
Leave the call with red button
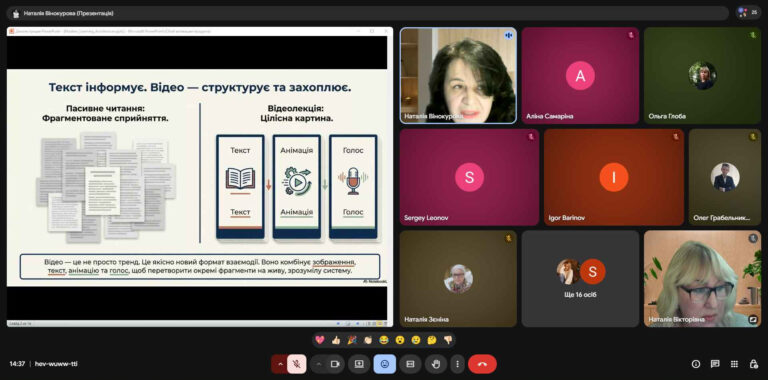pos(482,364)
